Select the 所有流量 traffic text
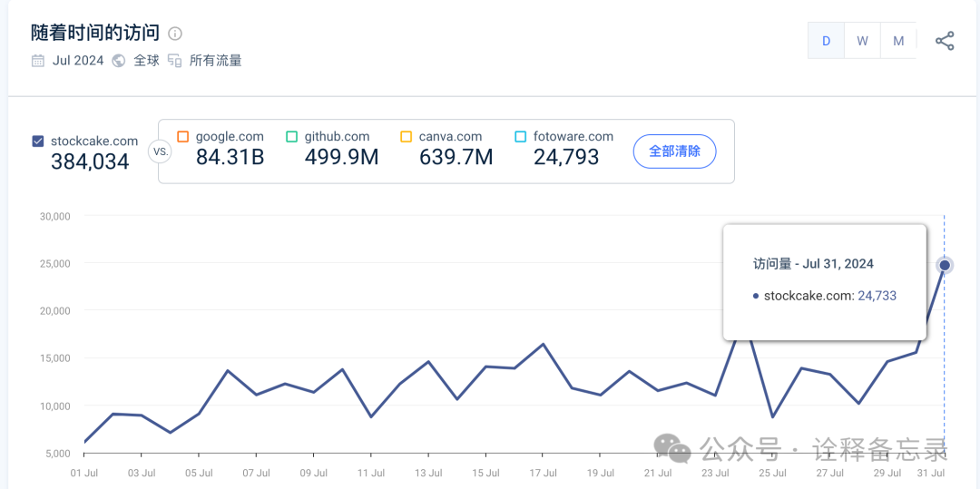This screenshot has width=980, height=489. (216, 61)
